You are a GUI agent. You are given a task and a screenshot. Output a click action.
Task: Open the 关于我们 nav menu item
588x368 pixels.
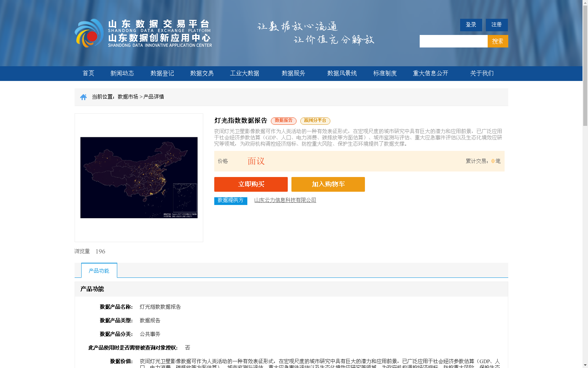[482, 73]
